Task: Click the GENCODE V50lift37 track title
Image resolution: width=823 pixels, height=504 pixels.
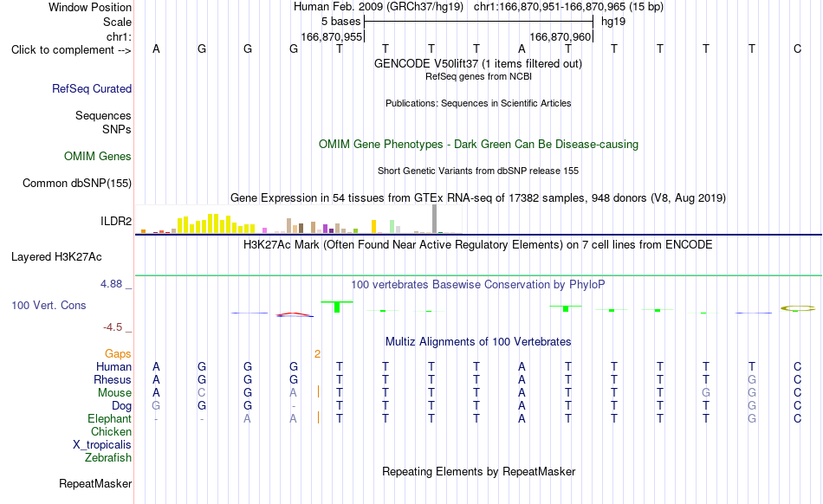Action: click(x=477, y=63)
